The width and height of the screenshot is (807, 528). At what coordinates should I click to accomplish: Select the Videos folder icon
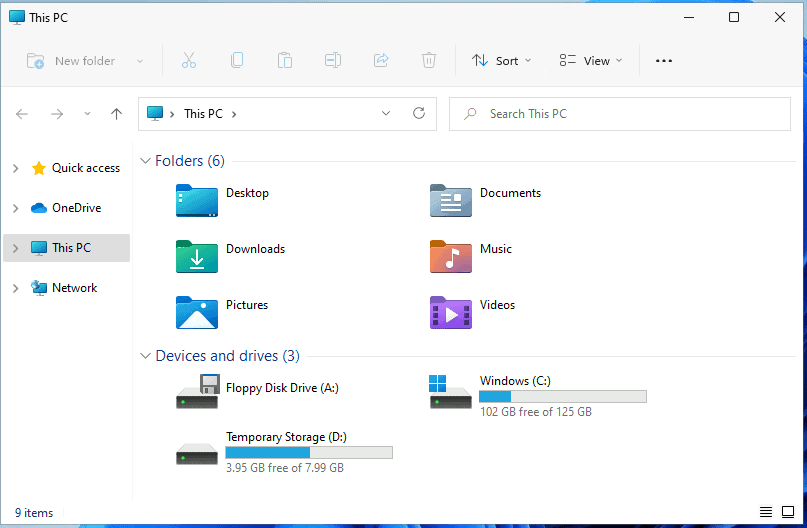(x=451, y=313)
